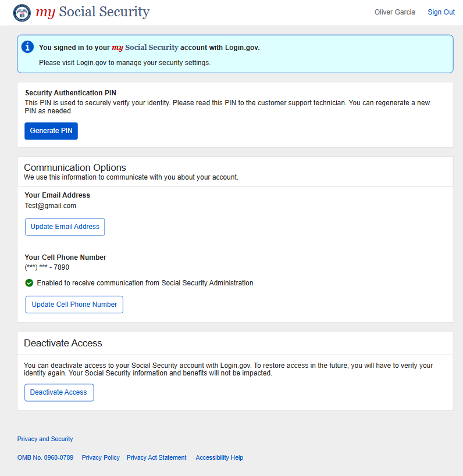This screenshot has height=476, width=463.
Task: Click the Deactivate Access section heading
Action: 63,343
